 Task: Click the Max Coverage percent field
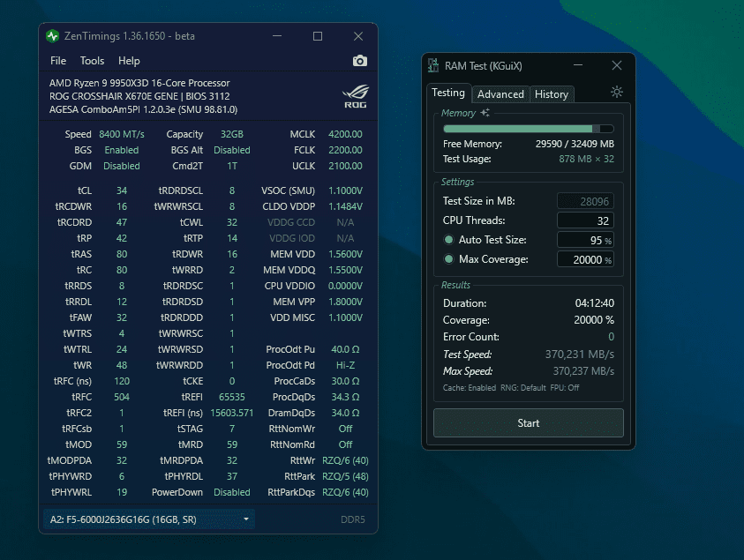[585, 259]
